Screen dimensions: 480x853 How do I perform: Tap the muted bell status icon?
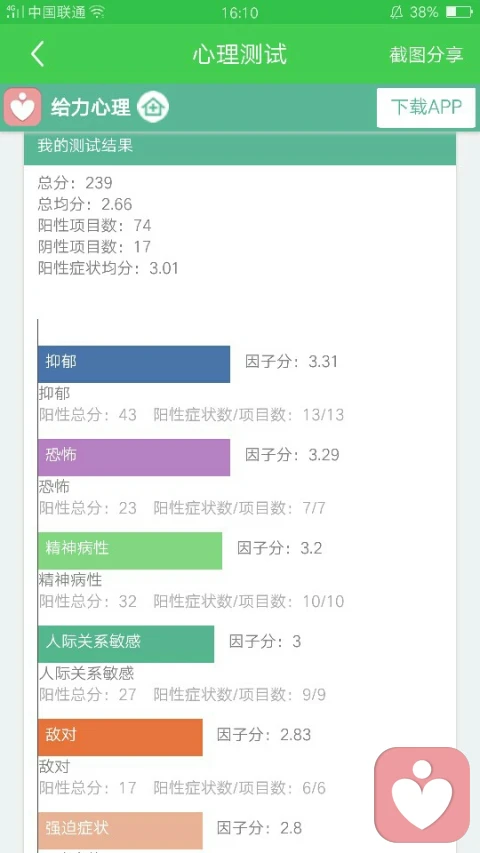click(x=396, y=12)
